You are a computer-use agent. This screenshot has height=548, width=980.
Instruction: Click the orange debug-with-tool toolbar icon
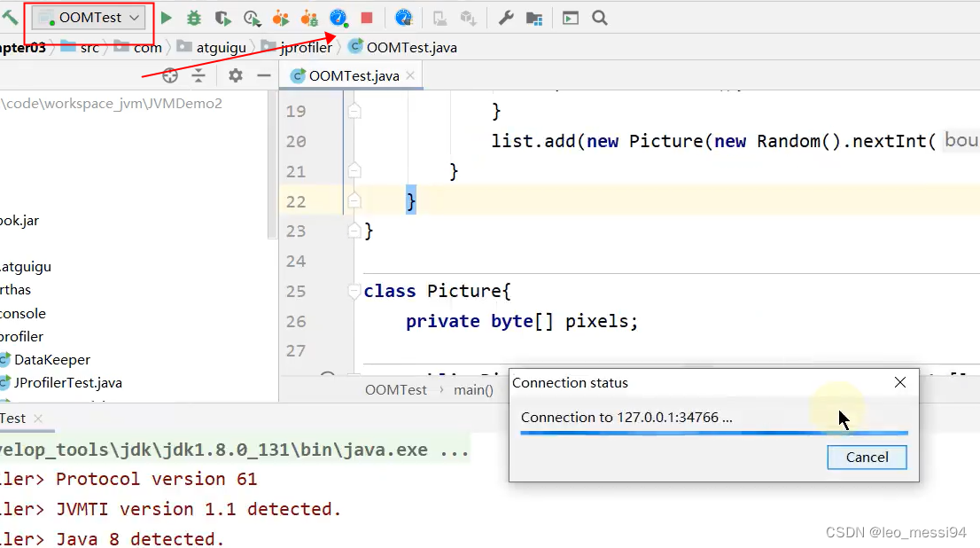(x=309, y=18)
